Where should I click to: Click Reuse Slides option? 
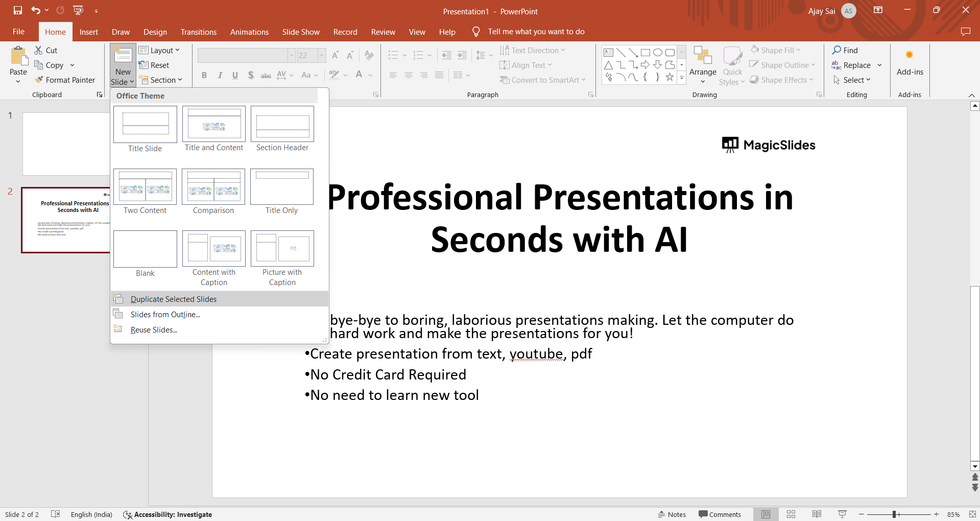pyautogui.click(x=154, y=330)
